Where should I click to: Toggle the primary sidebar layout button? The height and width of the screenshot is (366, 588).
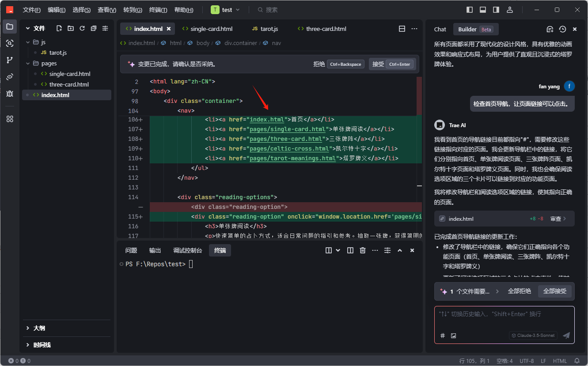[x=470, y=10]
